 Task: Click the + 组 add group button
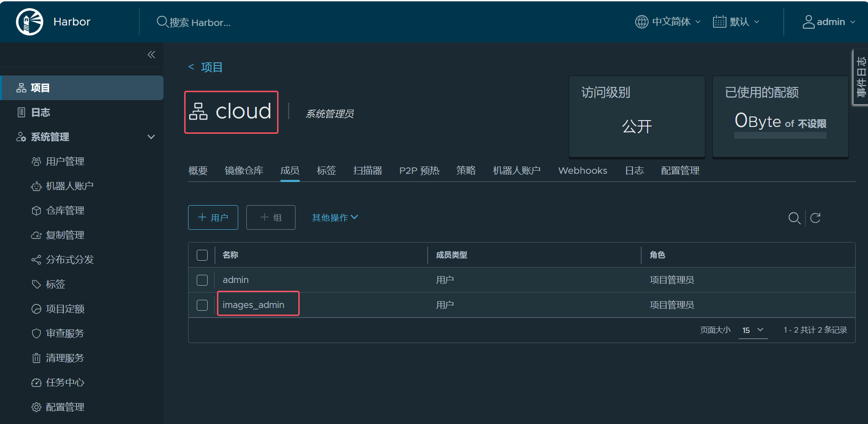coord(271,217)
